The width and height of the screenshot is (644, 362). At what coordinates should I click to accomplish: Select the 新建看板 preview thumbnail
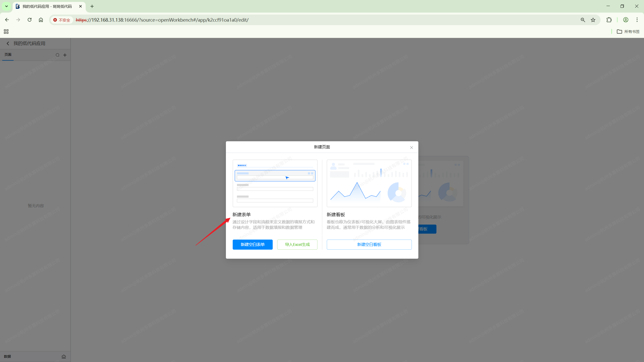(369, 183)
